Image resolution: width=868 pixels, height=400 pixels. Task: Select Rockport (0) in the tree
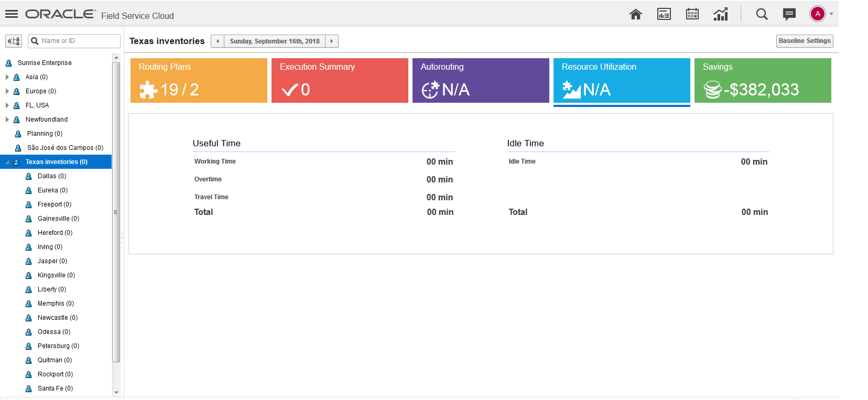click(55, 374)
